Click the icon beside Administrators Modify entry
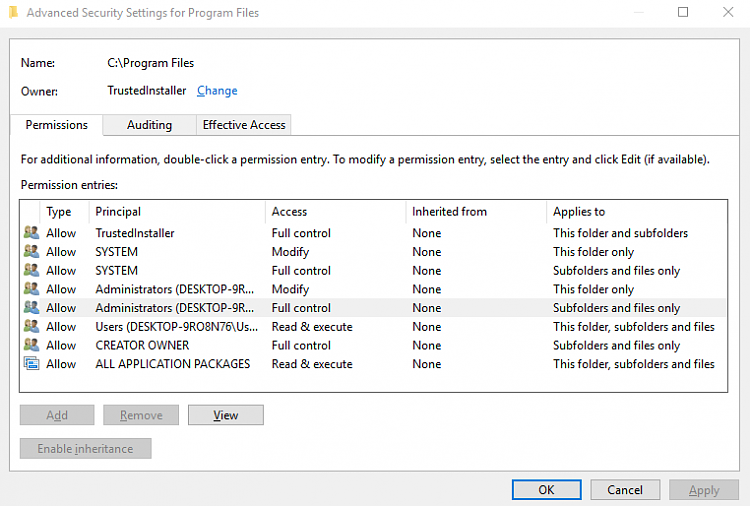 point(32,289)
